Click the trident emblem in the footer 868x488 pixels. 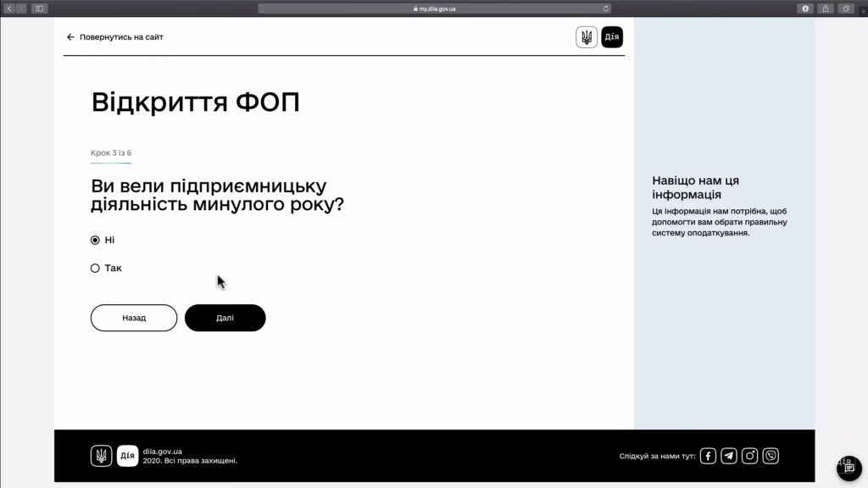101,456
